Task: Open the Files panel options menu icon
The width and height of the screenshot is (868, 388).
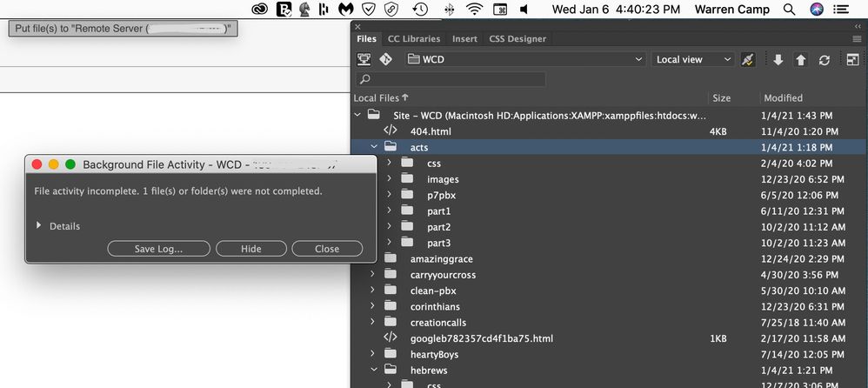Action: [x=857, y=39]
